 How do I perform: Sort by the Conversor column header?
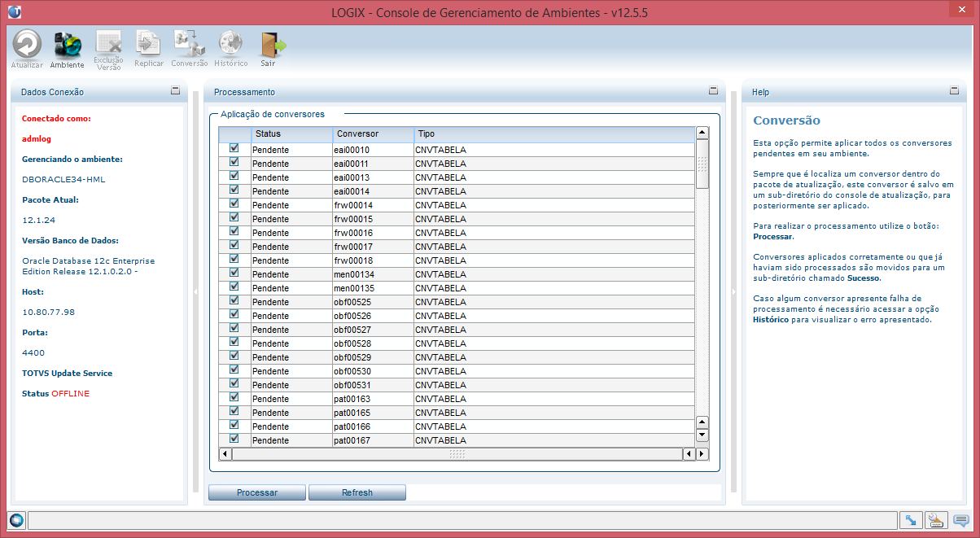[373, 133]
